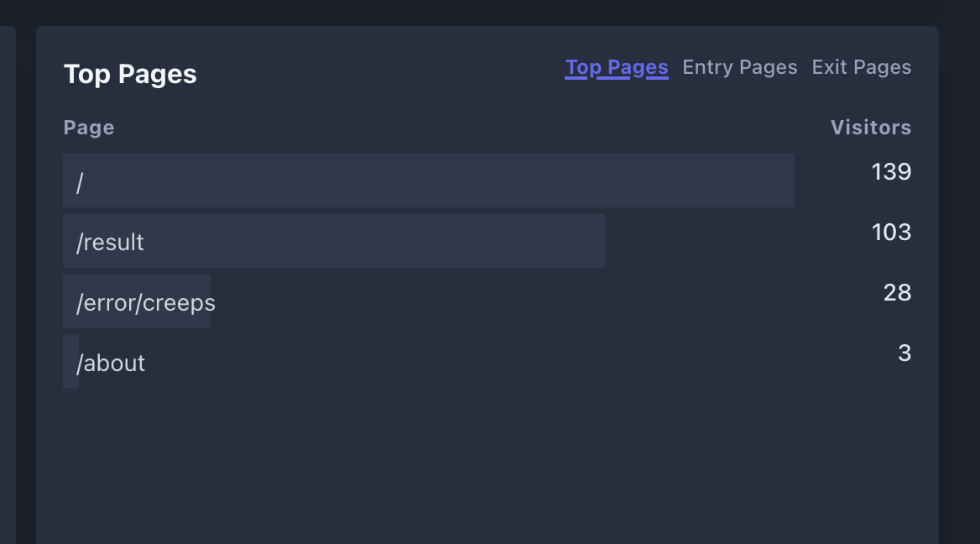Image resolution: width=980 pixels, height=544 pixels.
Task: Switch to the Entry Pages tab
Action: 739,67
